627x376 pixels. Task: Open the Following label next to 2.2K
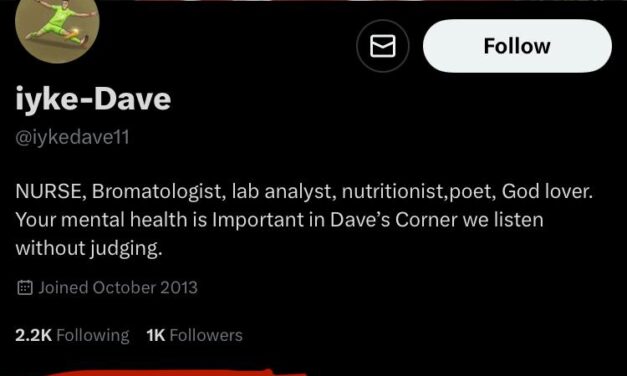click(93, 335)
